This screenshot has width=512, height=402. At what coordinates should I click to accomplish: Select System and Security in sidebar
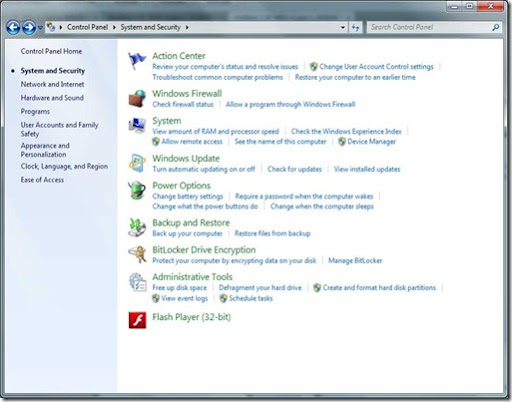click(x=53, y=71)
